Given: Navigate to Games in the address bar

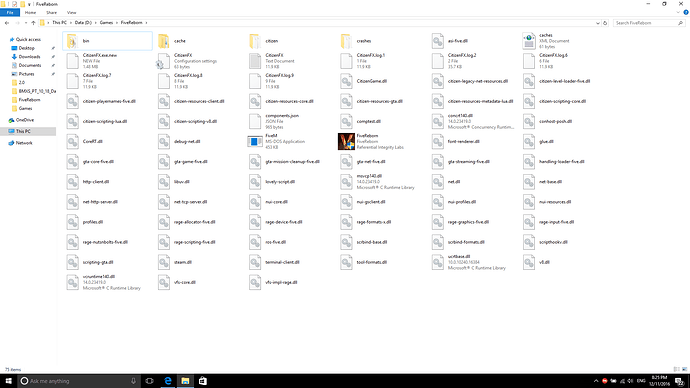Looking at the screenshot, I should pos(106,23).
